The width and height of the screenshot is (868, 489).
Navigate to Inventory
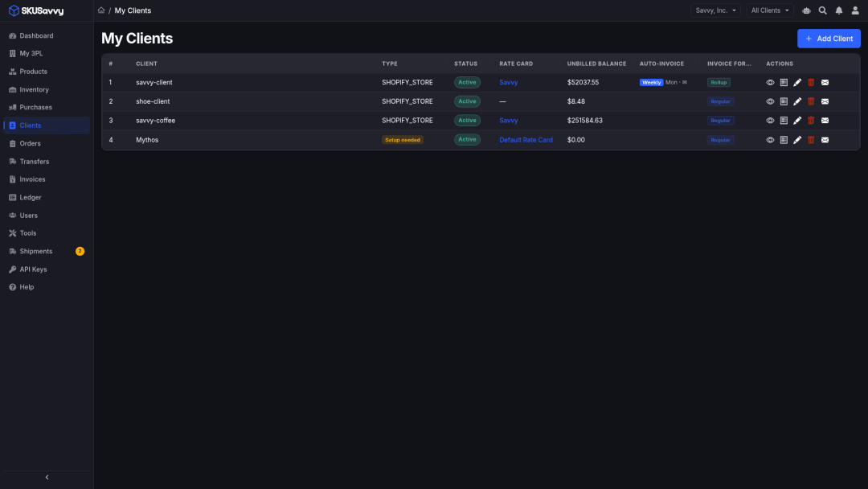tap(47, 90)
